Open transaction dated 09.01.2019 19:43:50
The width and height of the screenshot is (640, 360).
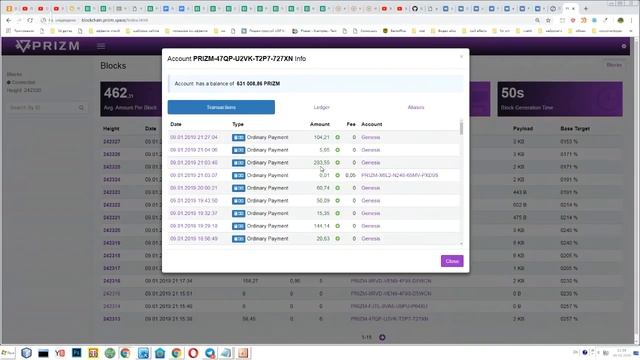[194, 201]
